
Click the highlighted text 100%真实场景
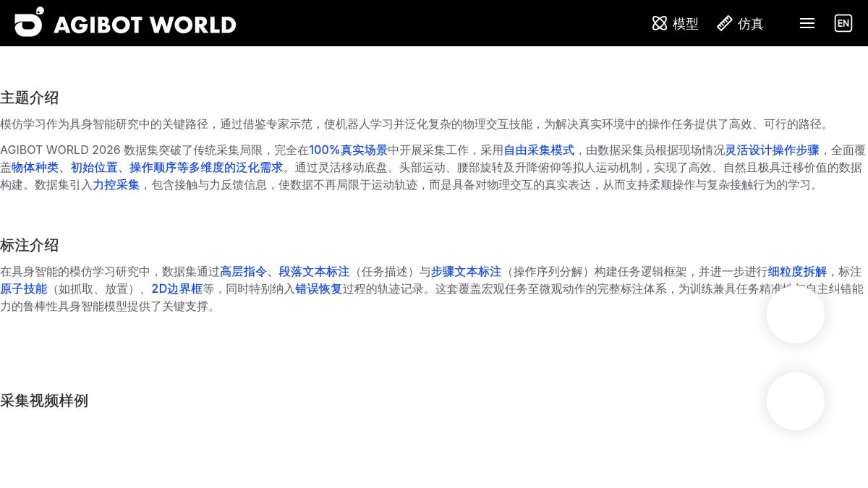348,150
